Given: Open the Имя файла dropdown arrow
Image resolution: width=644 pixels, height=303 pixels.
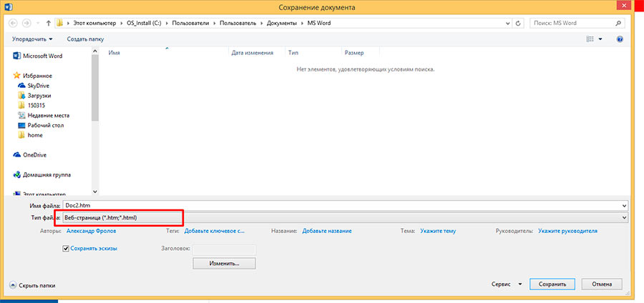Looking at the screenshot, I should click(x=624, y=205).
